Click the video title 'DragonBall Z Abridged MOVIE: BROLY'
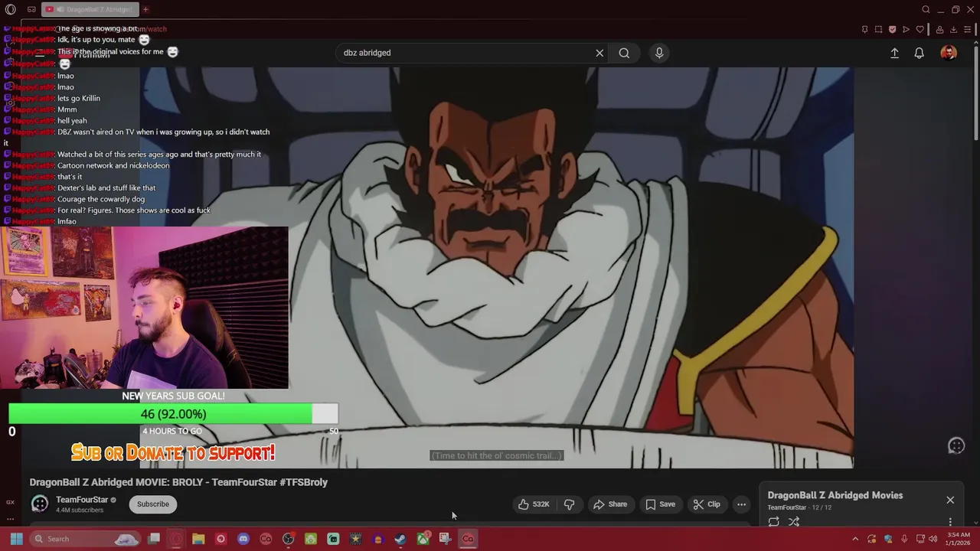Screen dimensions: 980x551 [178, 482]
